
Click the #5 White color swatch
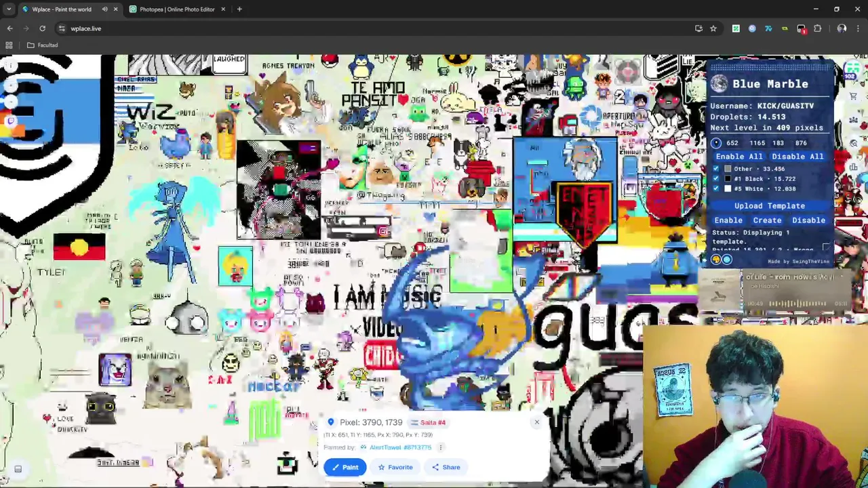click(728, 188)
